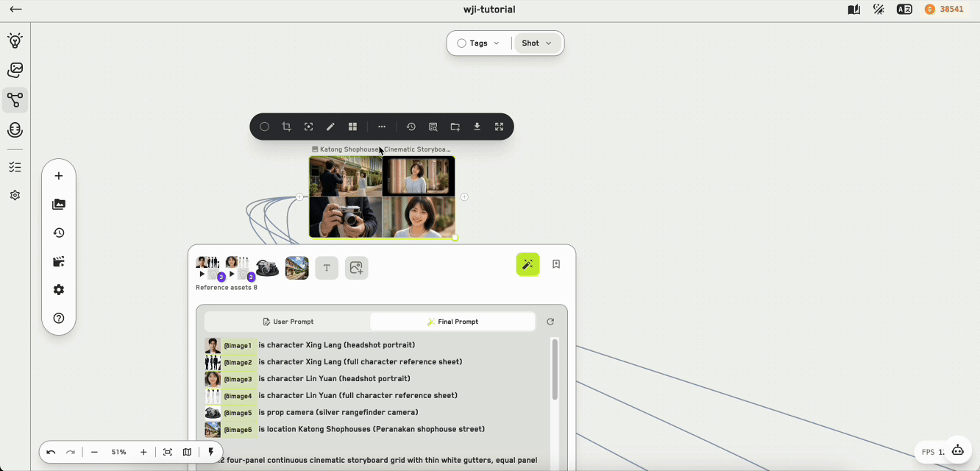Click the green magic wand generate button
The image size is (980, 471).
pos(528,264)
